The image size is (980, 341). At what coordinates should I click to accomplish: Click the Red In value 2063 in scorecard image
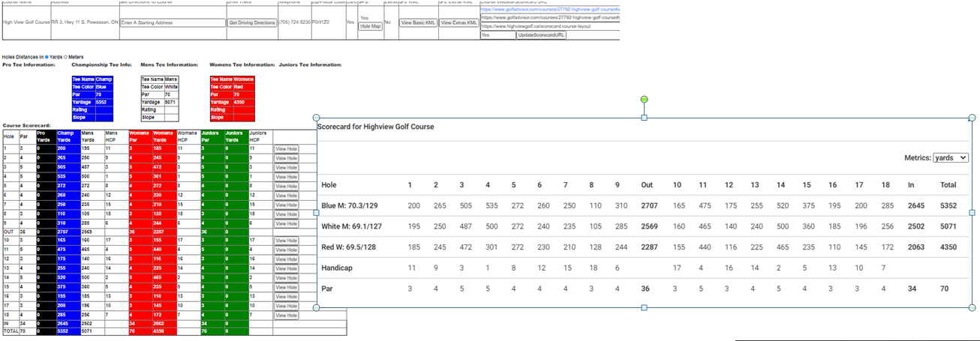pyautogui.click(x=915, y=247)
